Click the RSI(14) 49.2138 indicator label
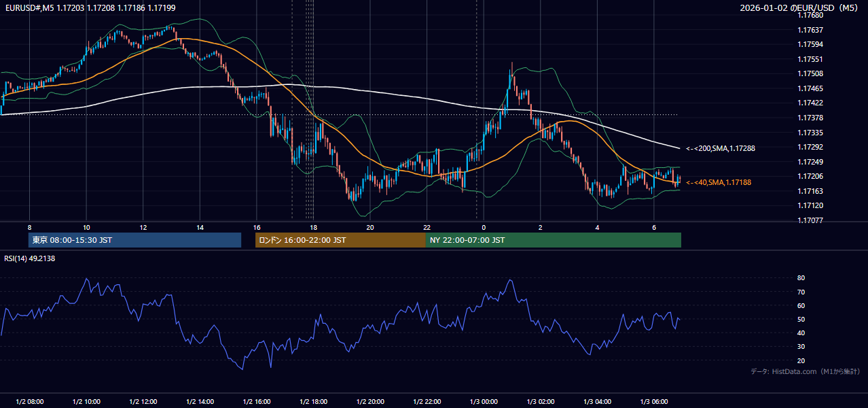This screenshot has width=868, height=408. click(x=30, y=258)
